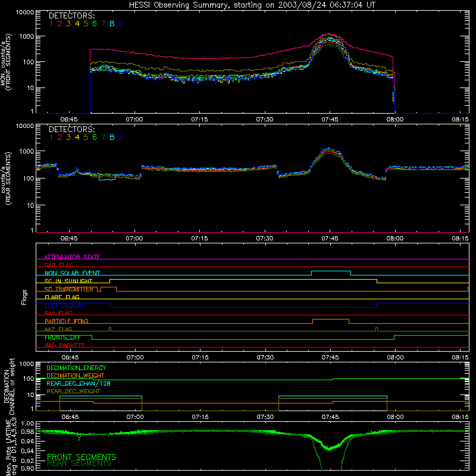Select the ATTENUATOR STATE flag label
476x476 pixels.
point(72,257)
